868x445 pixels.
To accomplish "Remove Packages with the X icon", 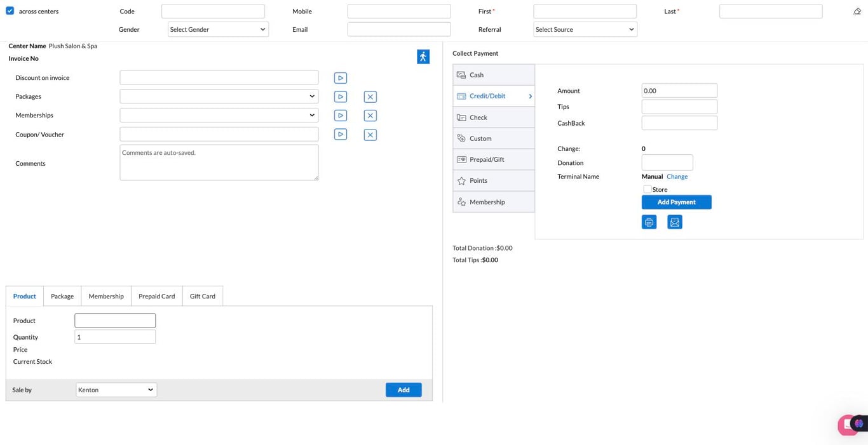I will tap(370, 96).
